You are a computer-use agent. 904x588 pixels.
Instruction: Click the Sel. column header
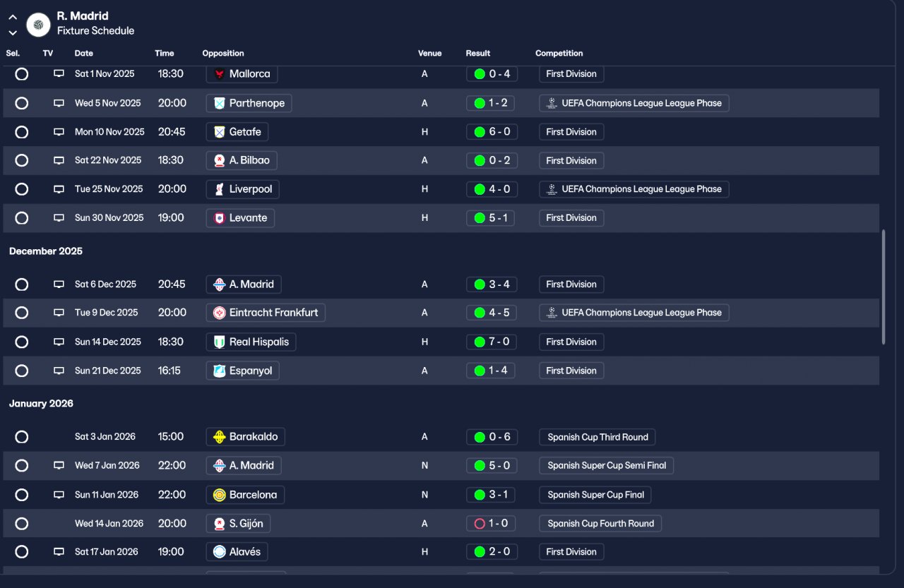13,54
